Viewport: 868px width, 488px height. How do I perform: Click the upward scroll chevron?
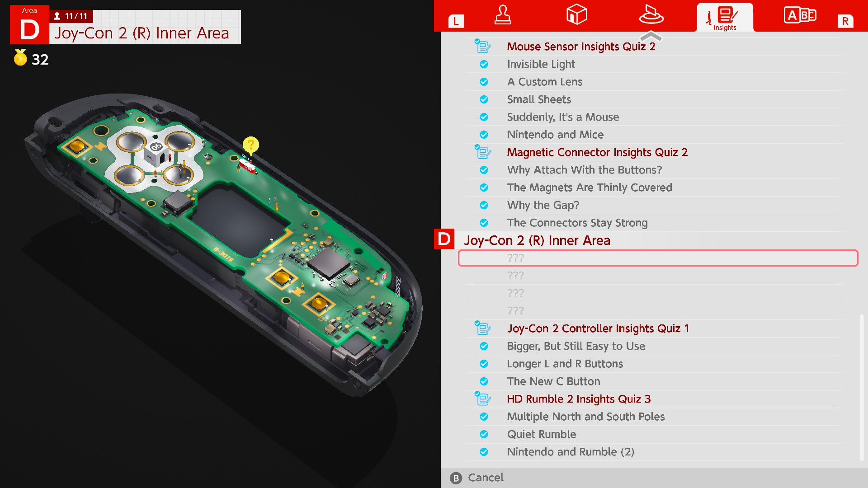(651, 36)
